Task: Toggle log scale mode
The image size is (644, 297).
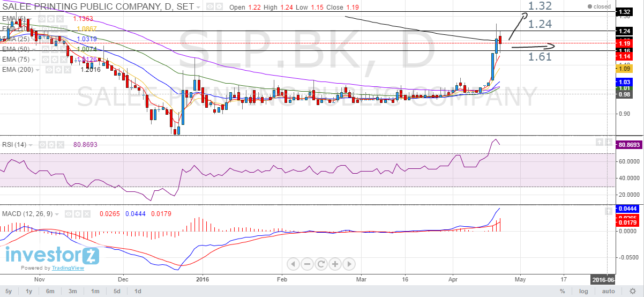Action: [583, 291]
